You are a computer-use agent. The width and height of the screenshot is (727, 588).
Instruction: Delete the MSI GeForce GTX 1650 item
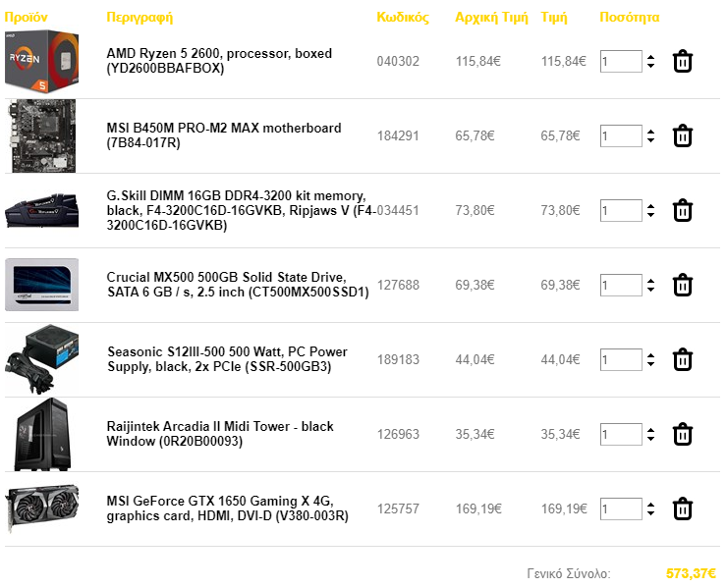[682, 508]
